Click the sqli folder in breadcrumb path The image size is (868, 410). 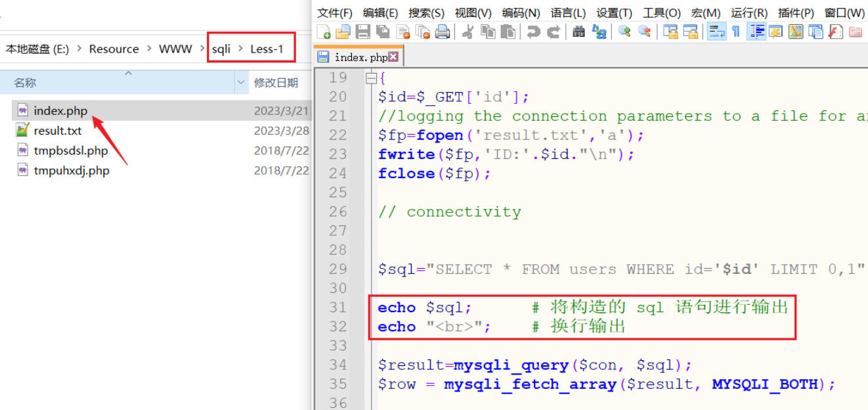pyautogui.click(x=221, y=49)
